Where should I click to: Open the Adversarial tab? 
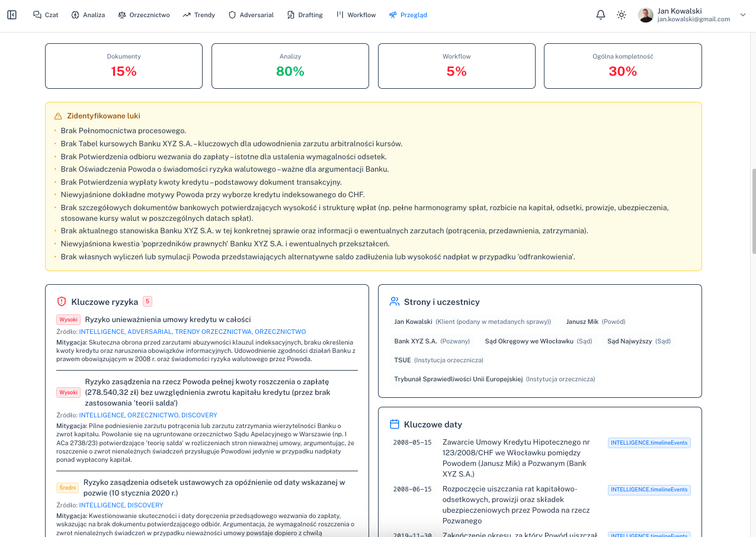click(x=251, y=15)
